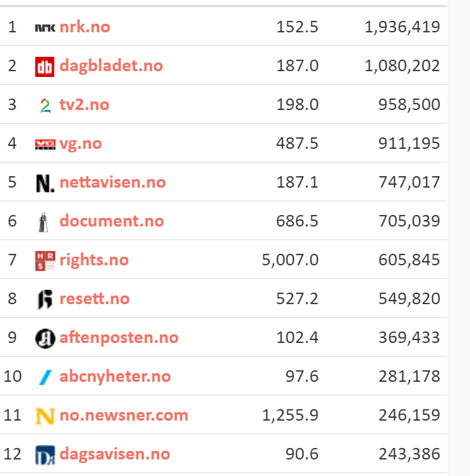Screen dimensions: 470x476
Task: Click the 5,007.0 value in rights.no row
Action: pyautogui.click(x=290, y=260)
